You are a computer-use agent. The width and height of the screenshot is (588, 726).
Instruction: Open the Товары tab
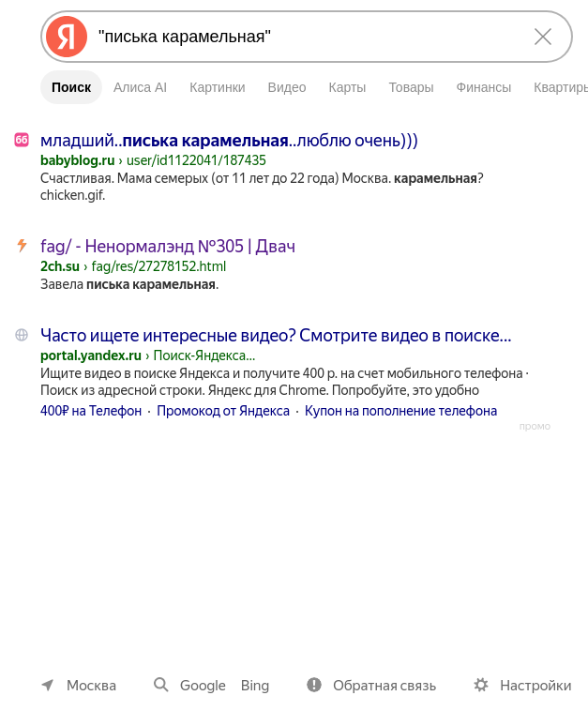pyautogui.click(x=411, y=87)
